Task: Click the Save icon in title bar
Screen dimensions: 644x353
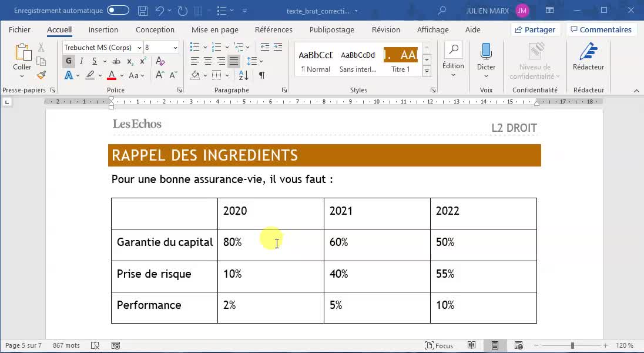Action: pyautogui.click(x=143, y=11)
